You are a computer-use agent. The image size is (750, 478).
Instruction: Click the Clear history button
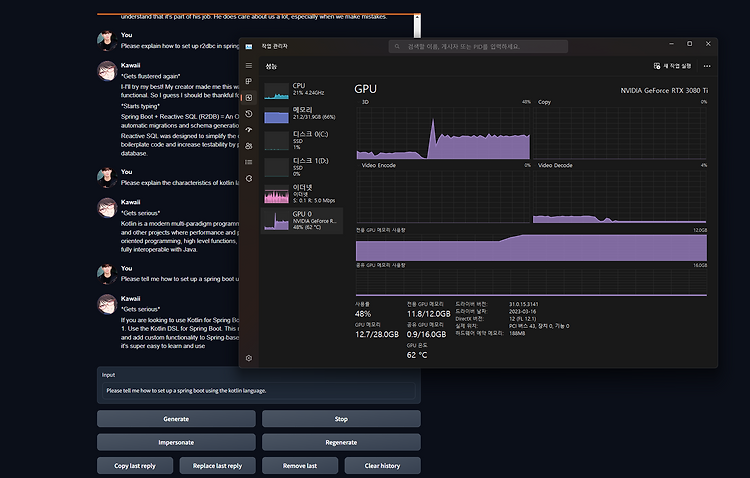point(382,466)
